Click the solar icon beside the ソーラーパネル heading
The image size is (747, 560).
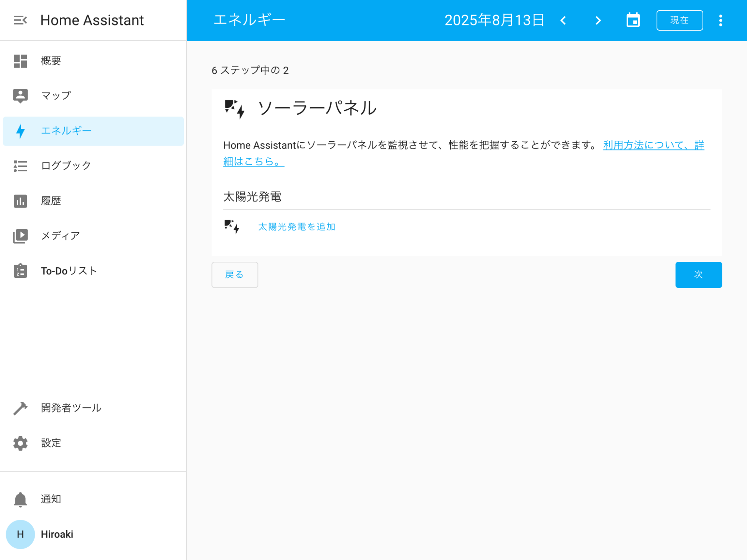click(x=235, y=109)
